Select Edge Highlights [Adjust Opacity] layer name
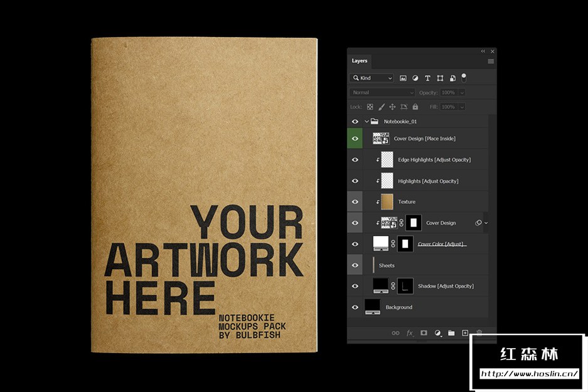The image size is (588, 392). (434, 160)
